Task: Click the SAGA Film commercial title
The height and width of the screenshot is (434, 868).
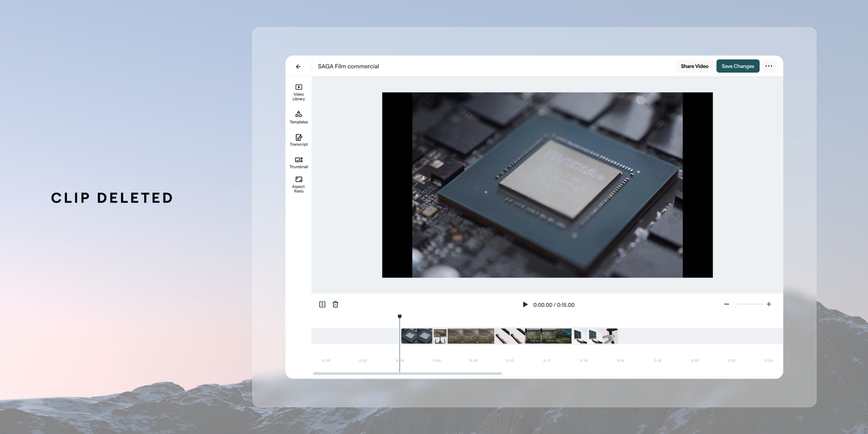Action: (x=348, y=67)
